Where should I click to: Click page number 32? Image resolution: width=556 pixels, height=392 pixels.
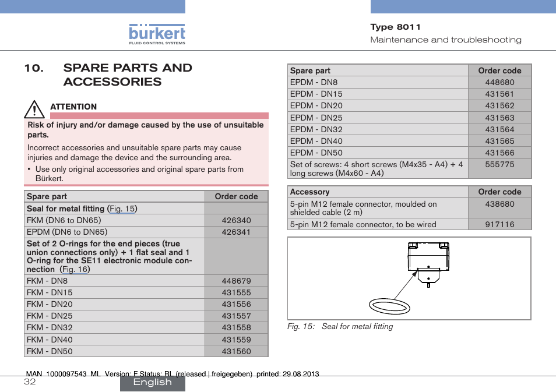[30, 382]
